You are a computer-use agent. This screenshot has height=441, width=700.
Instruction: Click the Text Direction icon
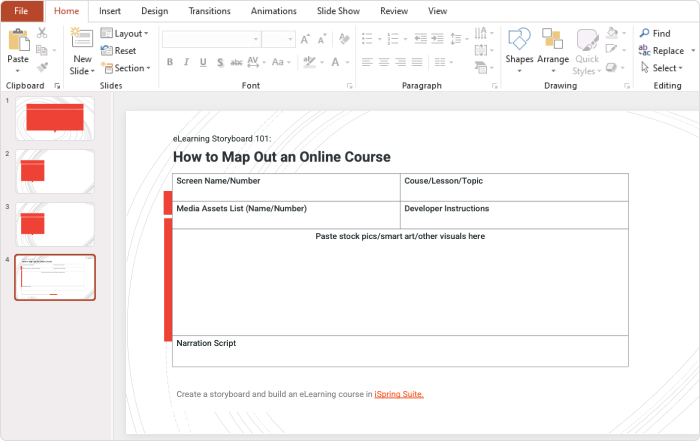pyautogui.click(x=481, y=33)
